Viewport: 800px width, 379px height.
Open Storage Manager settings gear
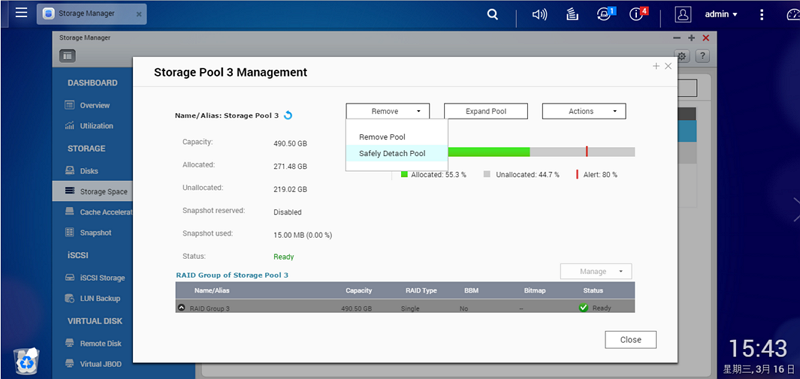pyautogui.click(x=682, y=56)
